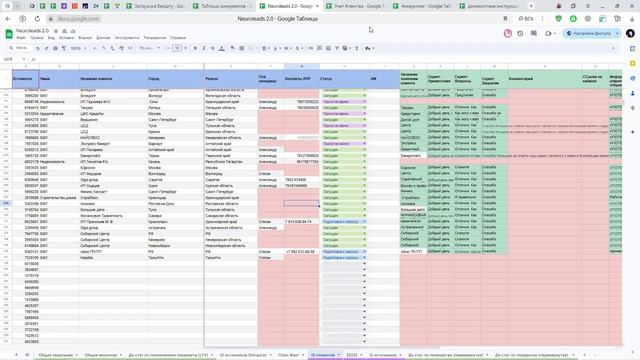Open the font family dropdown
The height and width of the screenshot is (360, 640).
149,48
